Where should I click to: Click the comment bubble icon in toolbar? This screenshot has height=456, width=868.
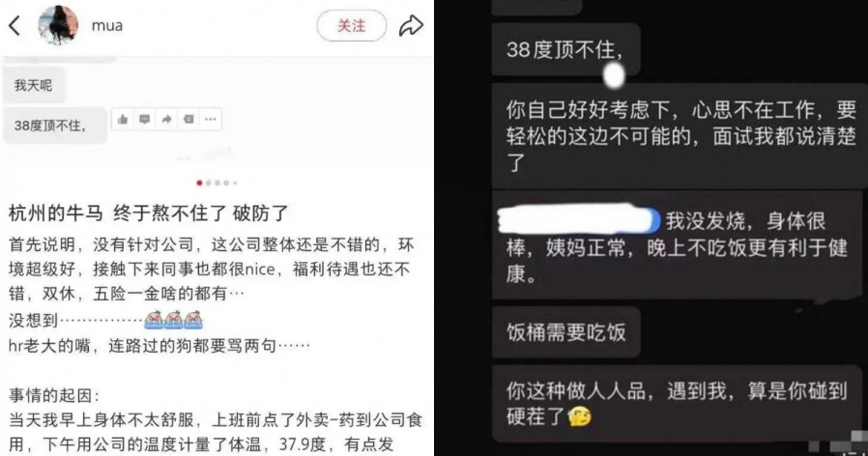[144, 119]
